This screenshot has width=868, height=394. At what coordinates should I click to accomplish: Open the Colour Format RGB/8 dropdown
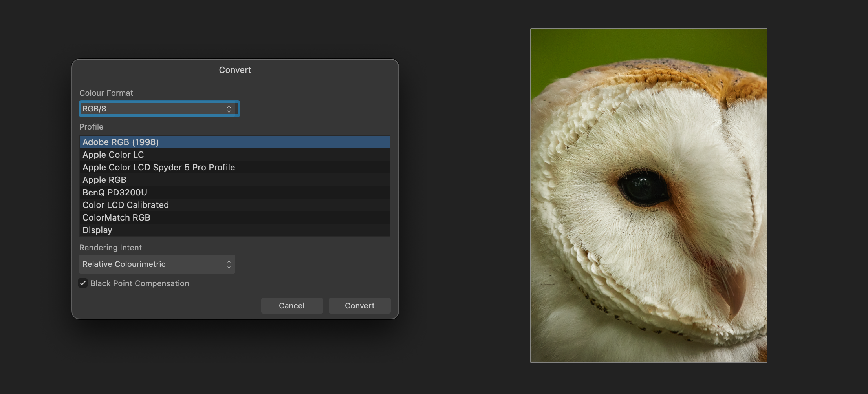point(159,109)
